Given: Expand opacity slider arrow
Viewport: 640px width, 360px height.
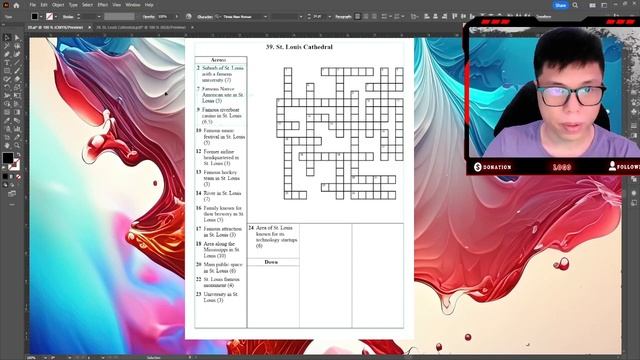Looking at the screenshot, I should coord(177,17).
